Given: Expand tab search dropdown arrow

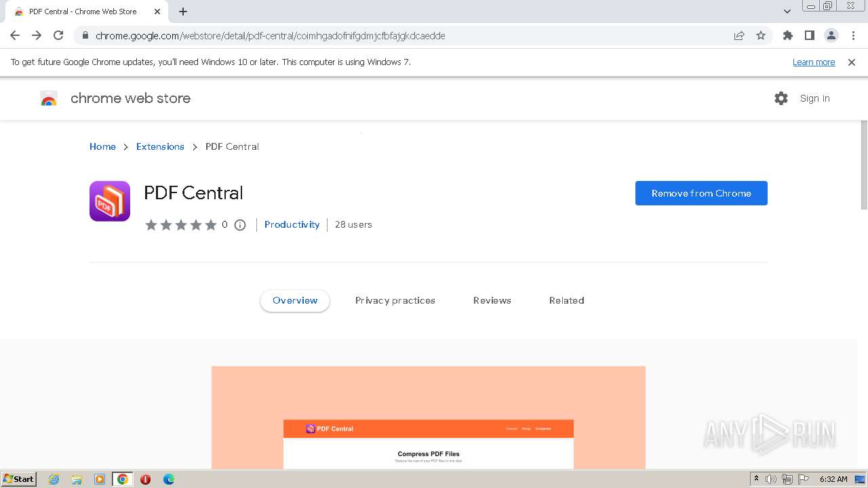Looking at the screenshot, I should (x=787, y=12).
